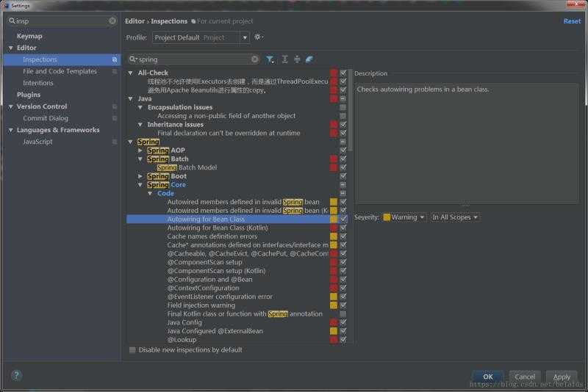Viewport: 588px width, 392px height.
Task: Click the inspections tree vertical scrollbar
Action: coord(351,110)
